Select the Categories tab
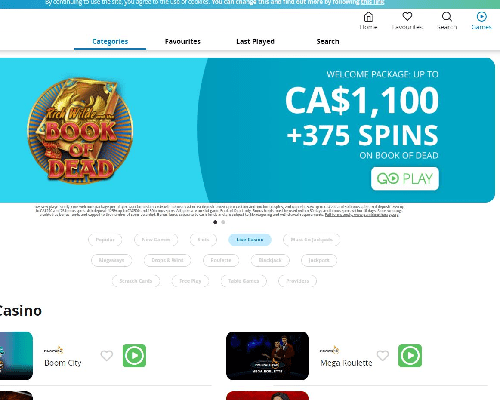This screenshot has height=400, width=500. point(110,41)
